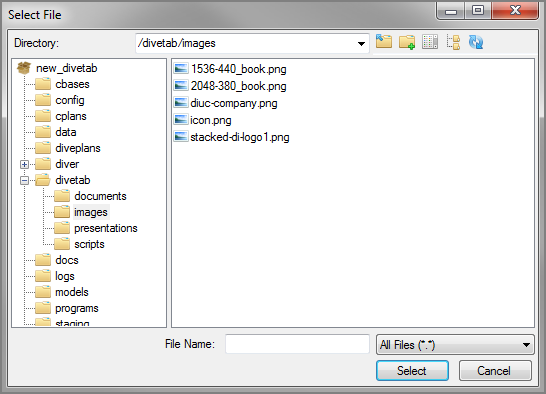The height and width of the screenshot is (394, 546).
Task: Select file name diuc-company.png
Action: pos(234,103)
